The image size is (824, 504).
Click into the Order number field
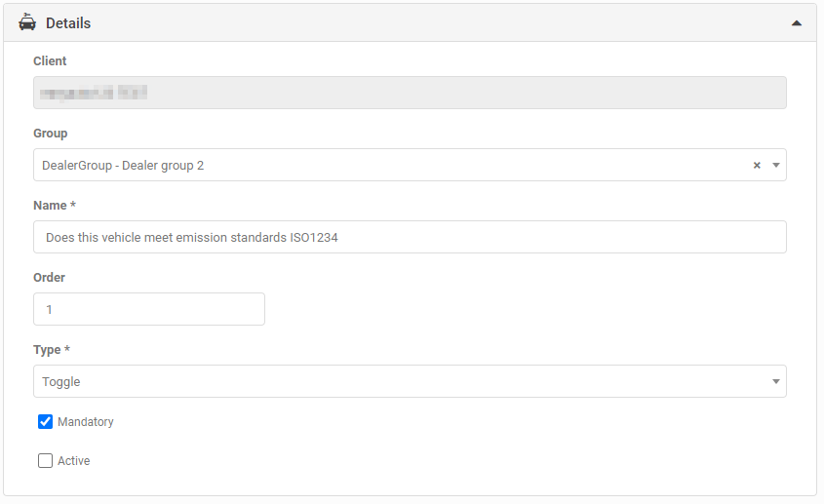148,309
